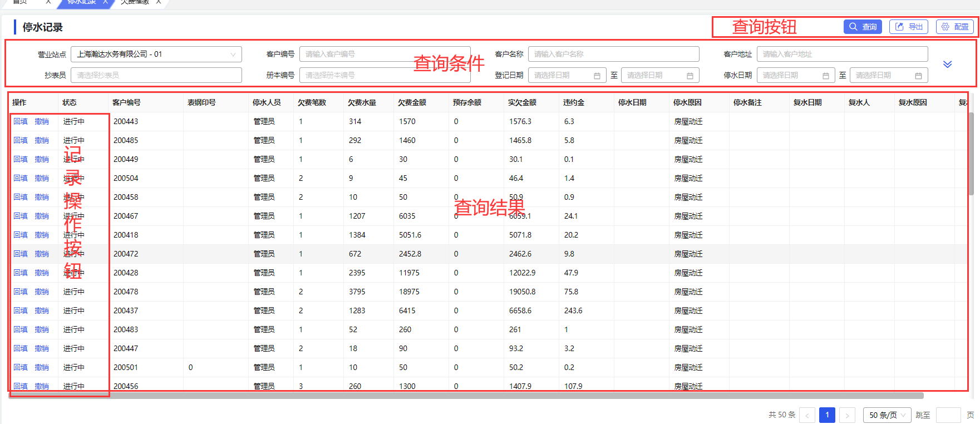This screenshot has height=424, width=980.
Task: Click 撤销 for customer 200483
Action: point(42,329)
